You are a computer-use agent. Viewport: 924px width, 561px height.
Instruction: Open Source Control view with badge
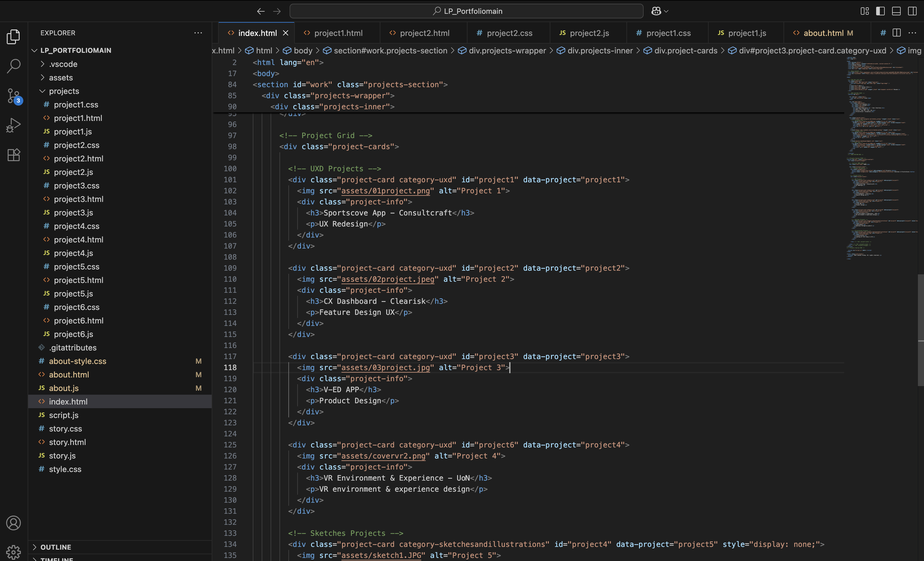pos(13,96)
